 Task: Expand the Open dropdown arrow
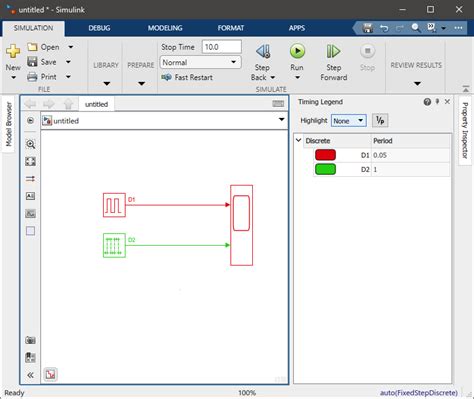(71, 47)
